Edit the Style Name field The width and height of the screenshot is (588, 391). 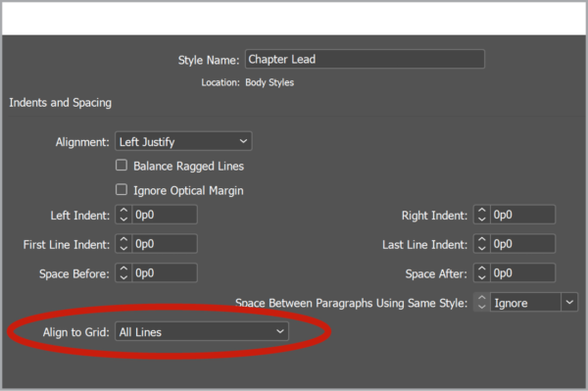365,59
